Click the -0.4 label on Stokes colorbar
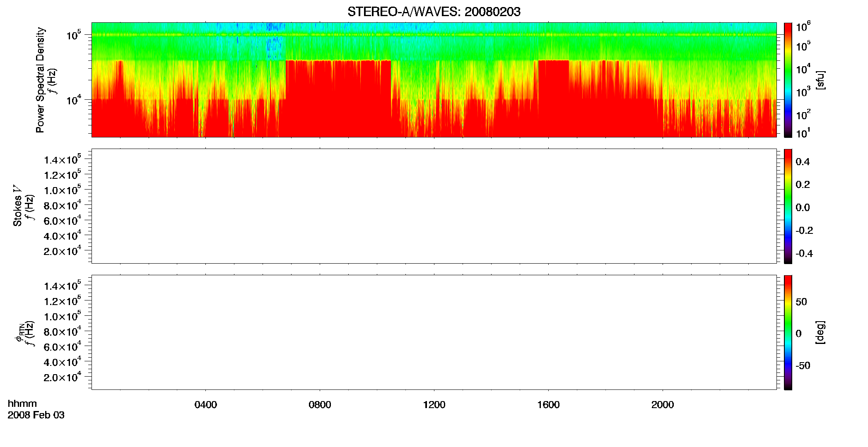Image resolution: width=868 pixels, height=447 pixels. click(804, 254)
